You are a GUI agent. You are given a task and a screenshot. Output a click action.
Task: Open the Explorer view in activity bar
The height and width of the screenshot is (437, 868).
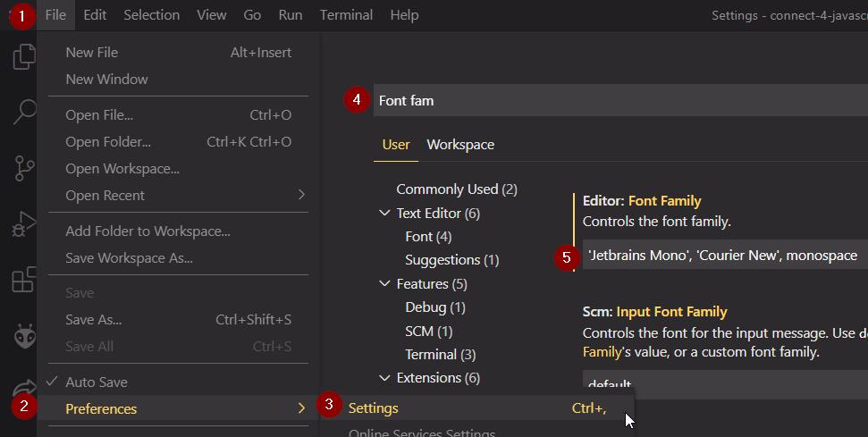(x=24, y=57)
